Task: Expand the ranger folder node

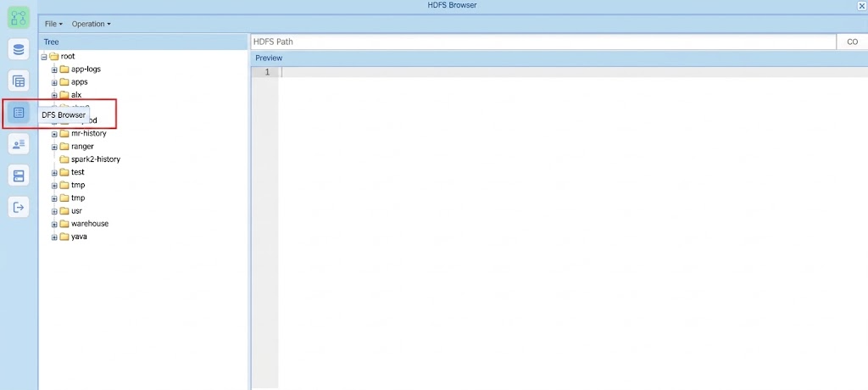Action: (x=54, y=147)
